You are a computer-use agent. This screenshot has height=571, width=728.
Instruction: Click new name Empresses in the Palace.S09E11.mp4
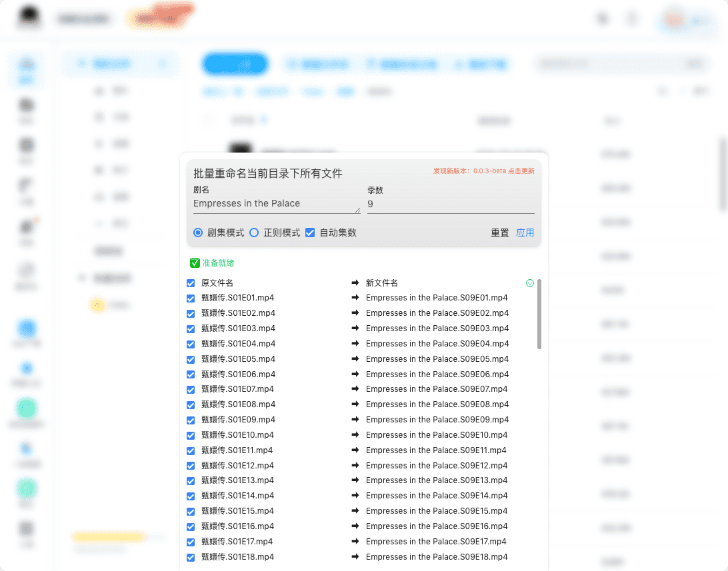pyautogui.click(x=437, y=450)
